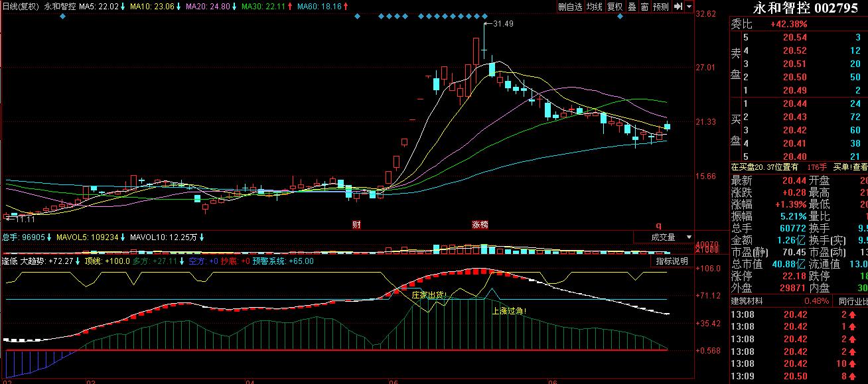The image size is (868, 384).
Task: Click the 预警系统: +65.00 label
Action: (x=283, y=261)
